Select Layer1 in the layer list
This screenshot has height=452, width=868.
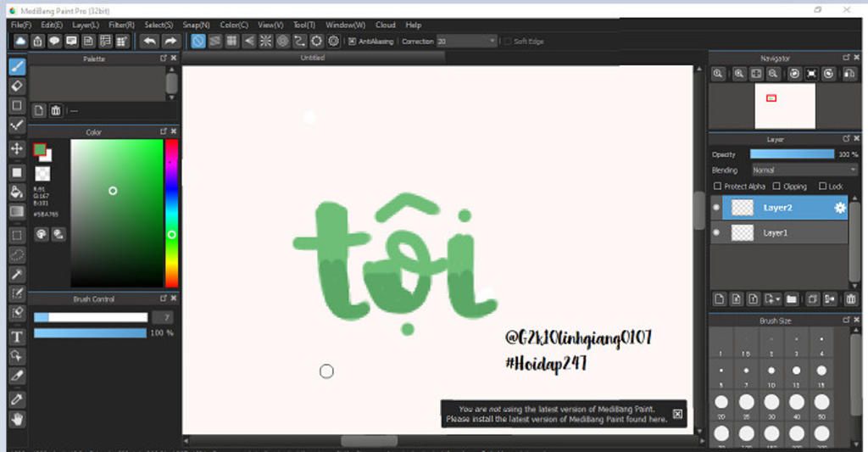tap(780, 232)
